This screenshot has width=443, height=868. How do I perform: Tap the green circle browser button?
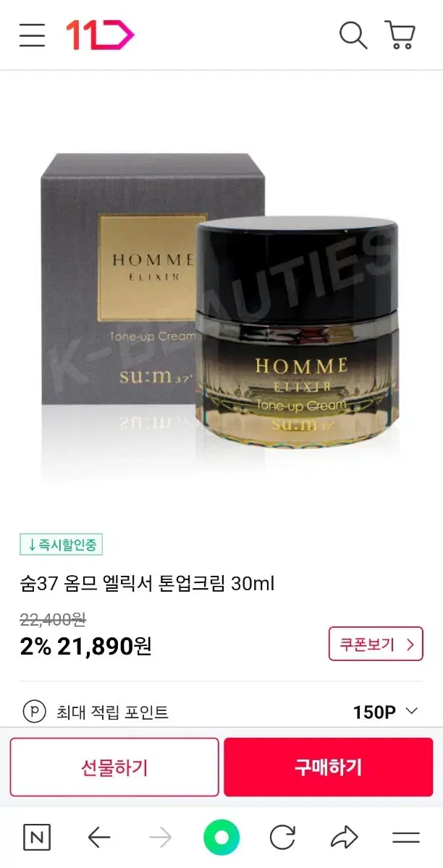coord(221,838)
